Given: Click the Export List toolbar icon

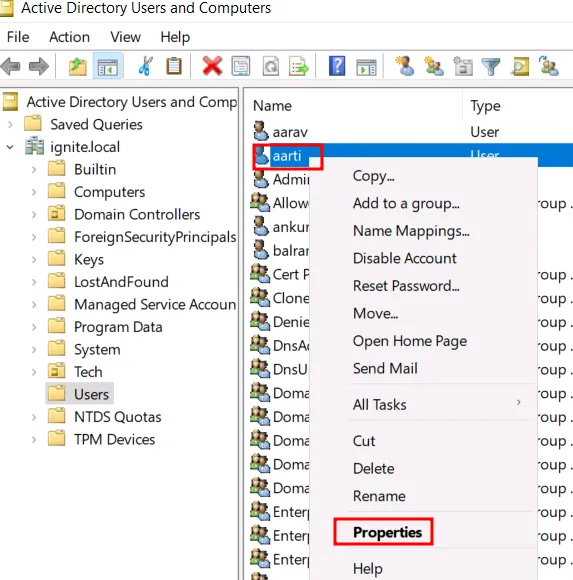Looking at the screenshot, I should pos(299,67).
